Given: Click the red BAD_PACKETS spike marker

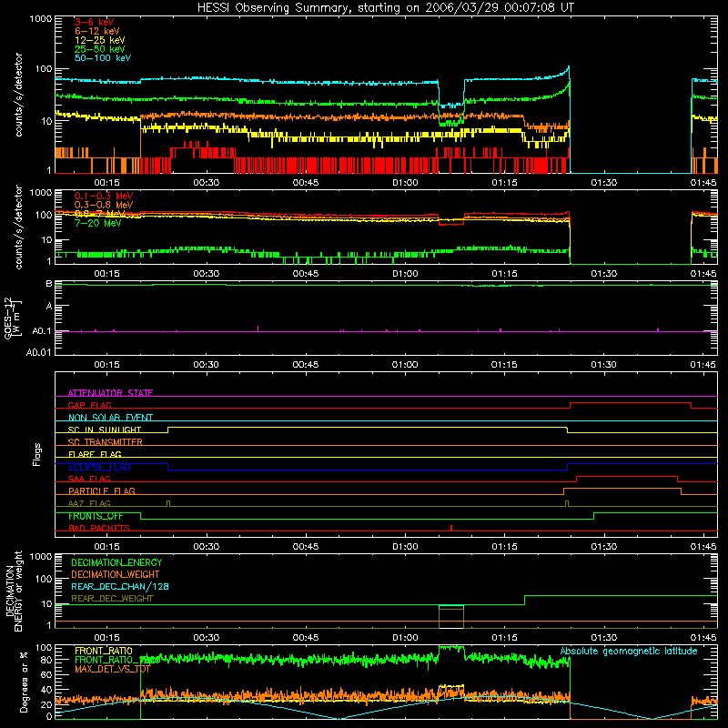Looking at the screenshot, I should tap(451, 528).
